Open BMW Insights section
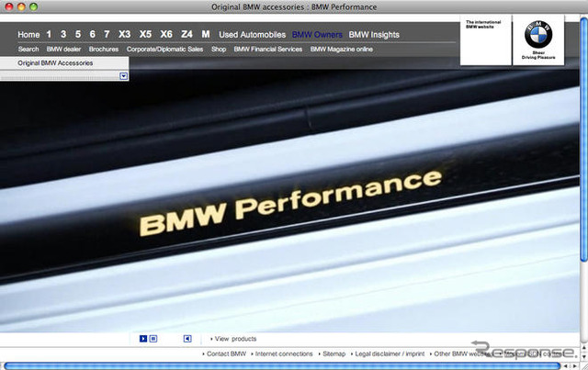 click(374, 35)
